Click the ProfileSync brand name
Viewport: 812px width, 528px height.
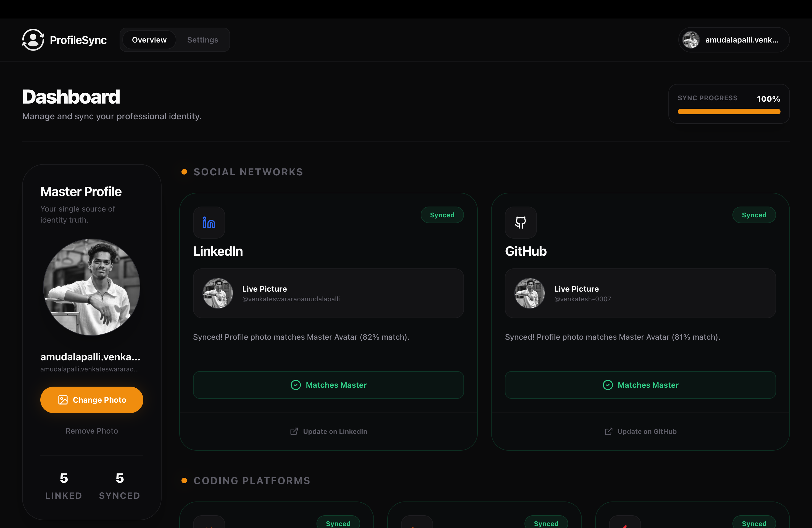(78, 40)
